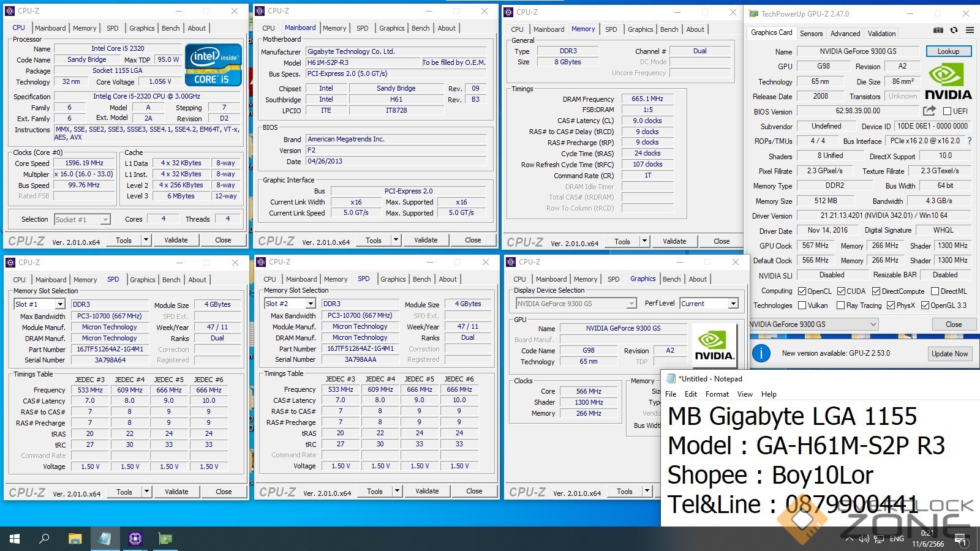Screen dimensions: 980x551
Task: Click the GPU-Z refresh arrows icon
Action: pyautogui.click(x=954, y=30)
